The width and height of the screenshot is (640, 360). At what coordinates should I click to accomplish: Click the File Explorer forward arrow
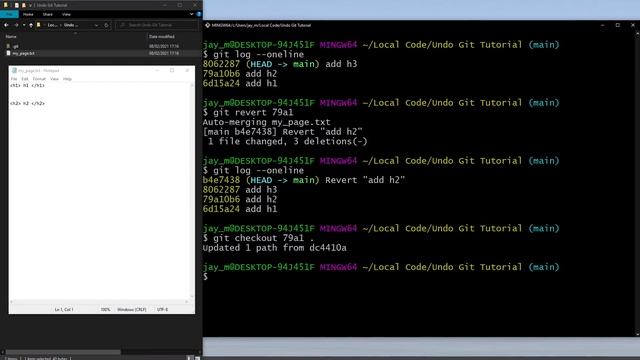[x=16, y=25]
